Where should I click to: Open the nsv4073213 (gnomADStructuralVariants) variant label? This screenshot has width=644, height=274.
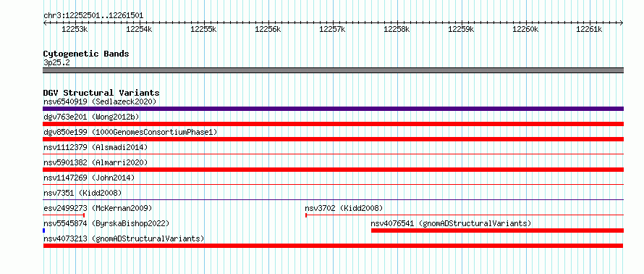(x=124, y=238)
